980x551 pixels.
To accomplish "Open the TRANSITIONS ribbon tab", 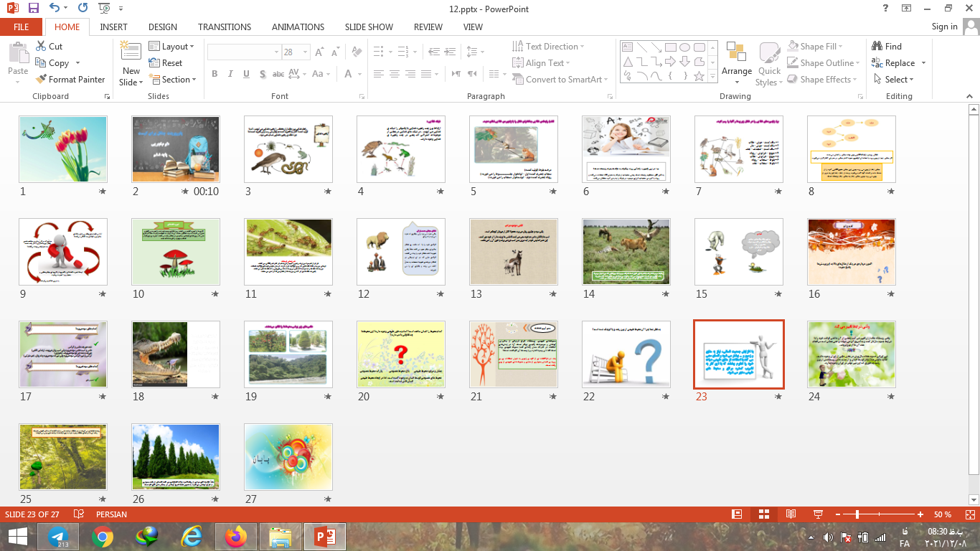I will coord(225,27).
